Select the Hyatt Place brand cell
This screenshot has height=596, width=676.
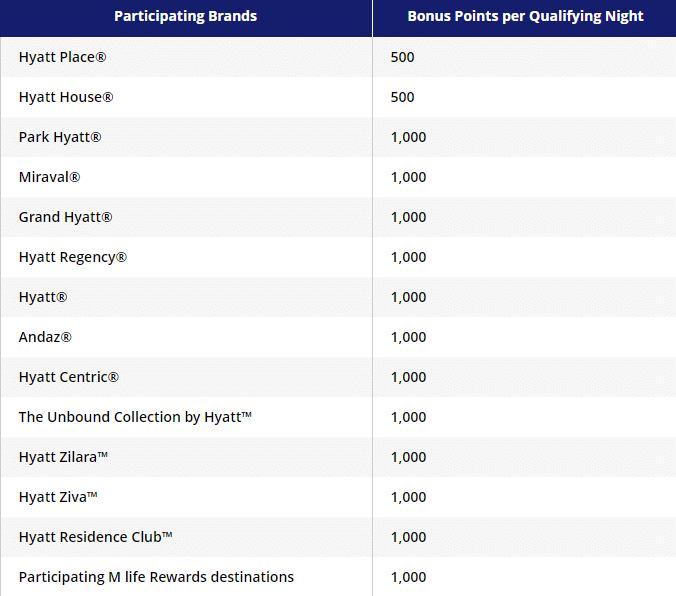click(63, 57)
